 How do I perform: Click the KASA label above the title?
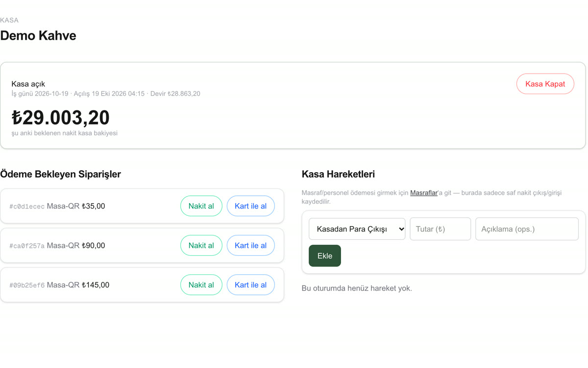click(9, 20)
